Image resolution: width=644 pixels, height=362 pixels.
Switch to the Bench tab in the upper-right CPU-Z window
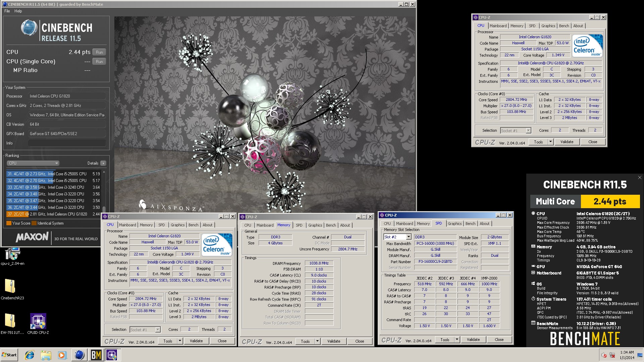tap(564, 26)
